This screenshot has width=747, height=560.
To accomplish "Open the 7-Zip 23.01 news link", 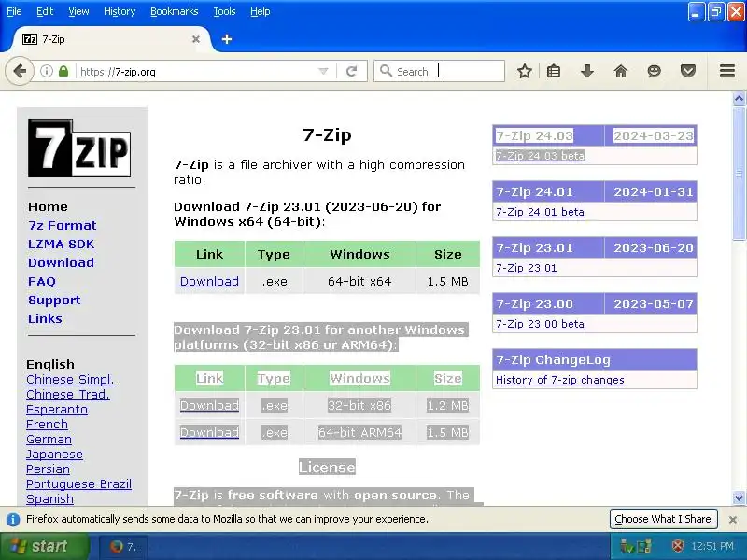I will pos(527,268).
